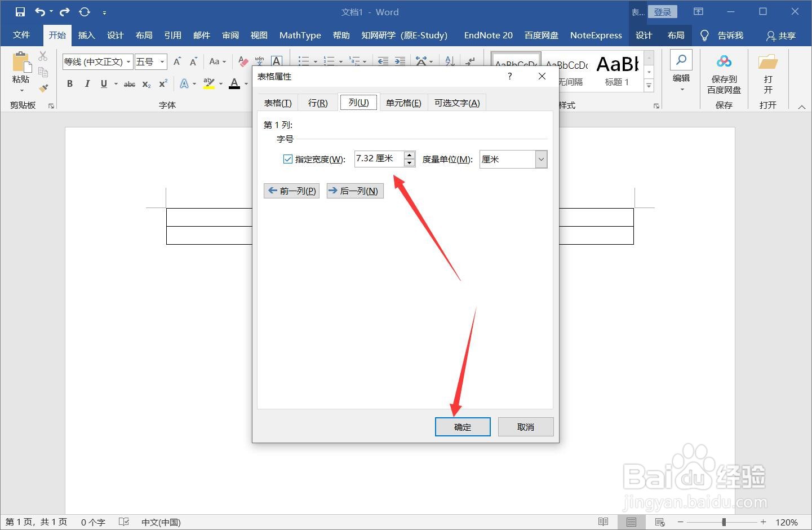Click the 确定 button
This screenshot has width=812, height=530.
pos(462,427)
